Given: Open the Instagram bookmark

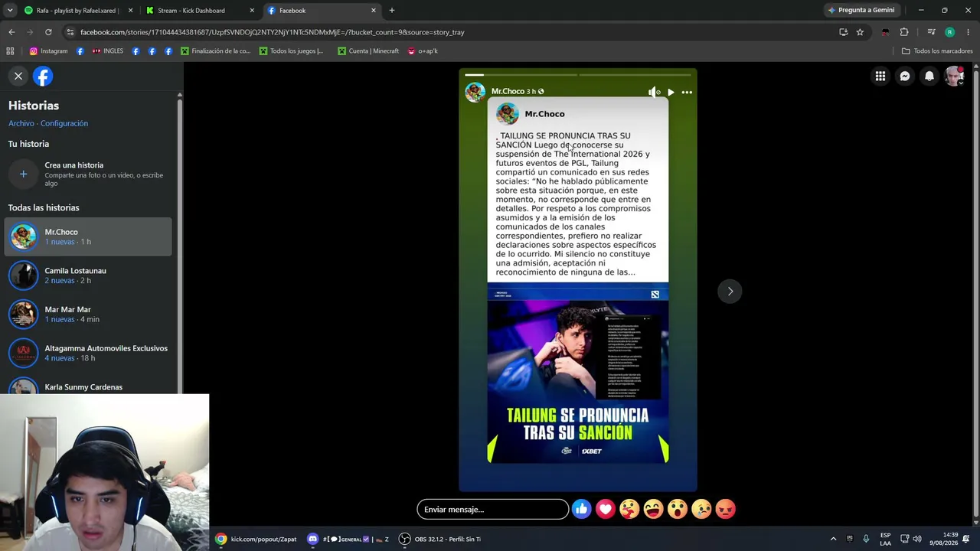Looking at the screenshot, I should [x=49, y=51].
